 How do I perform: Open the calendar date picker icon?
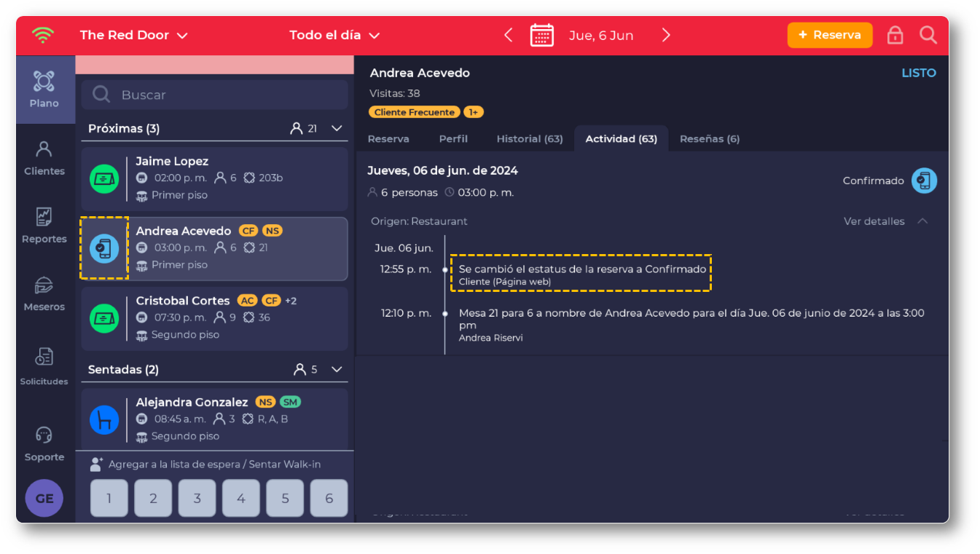(542, 35)
